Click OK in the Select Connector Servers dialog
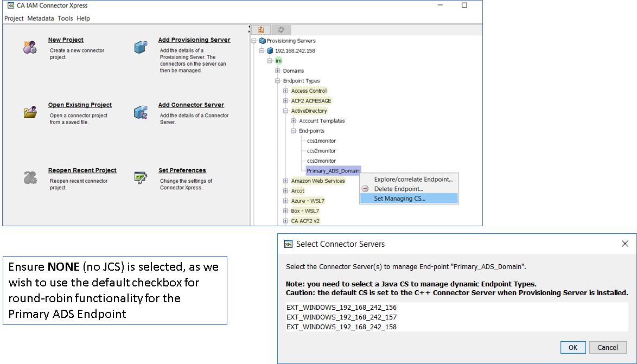This screenshot has height=364, width=637. click(x=573, y=347)
